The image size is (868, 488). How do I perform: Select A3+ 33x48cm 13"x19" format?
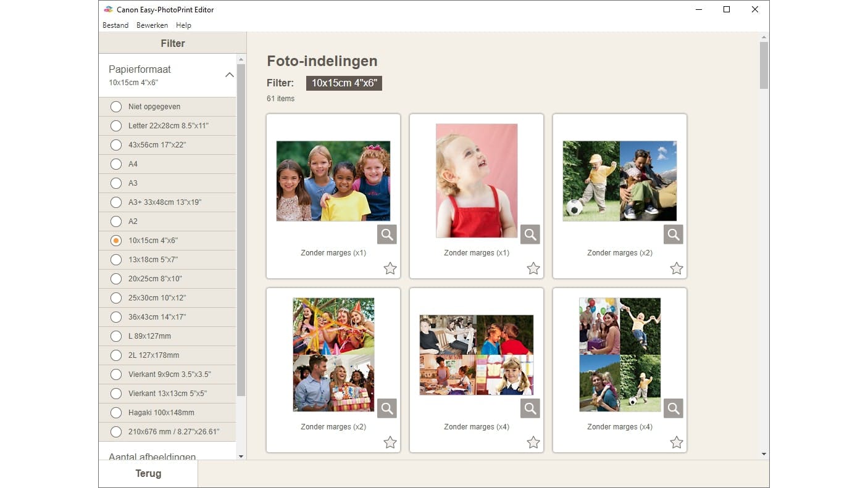click(x=167, y=202)
